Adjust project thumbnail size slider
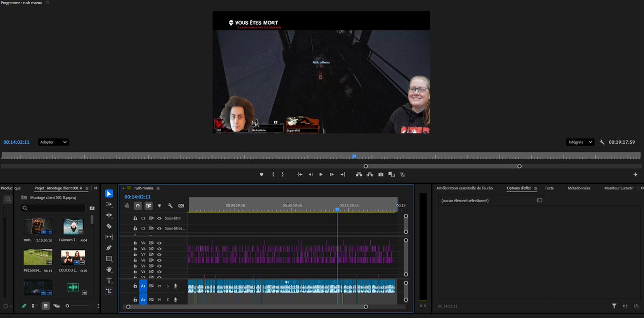The image size is (644, 318). (78, 306)
